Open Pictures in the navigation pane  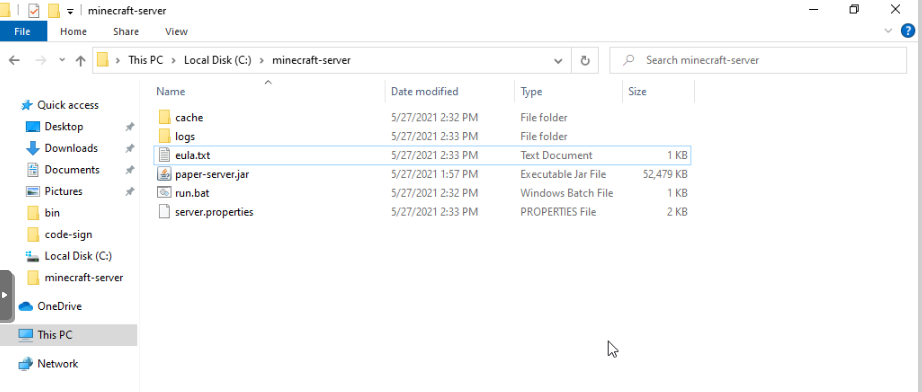coord(64,191)
